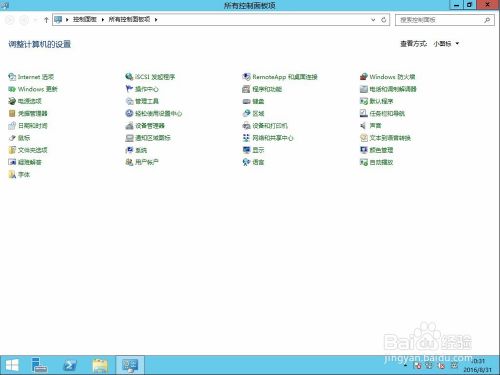Open recent locations dropdown beside Forward
The height and width of the screenshot is (375, 500).
pyautogui.click(x=35, y=20)
